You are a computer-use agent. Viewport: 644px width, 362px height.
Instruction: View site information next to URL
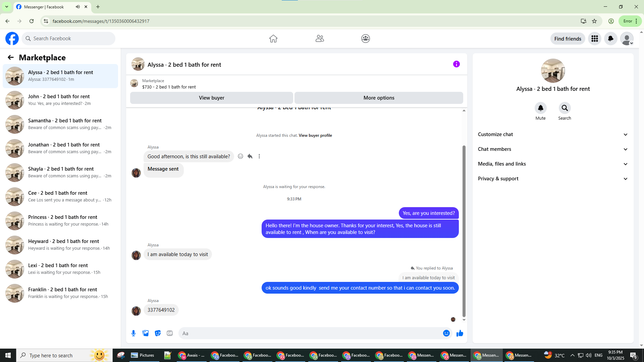[x=46, y=21]
